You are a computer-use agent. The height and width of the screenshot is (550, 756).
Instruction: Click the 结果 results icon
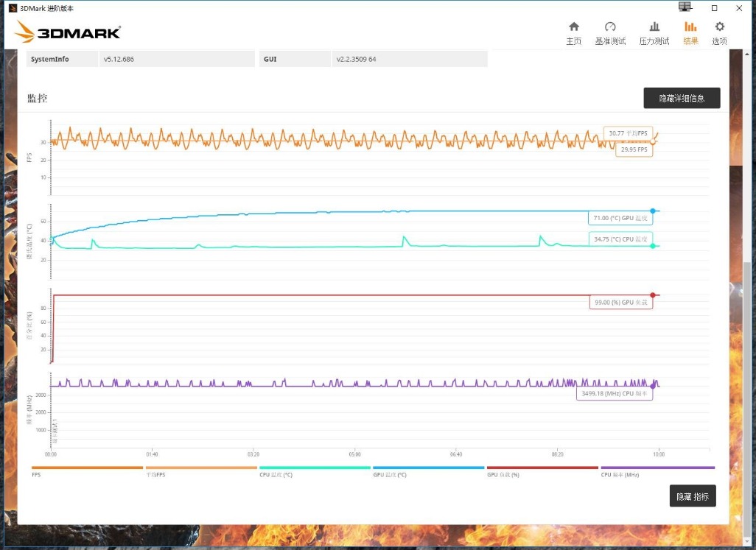coord(690,31)
